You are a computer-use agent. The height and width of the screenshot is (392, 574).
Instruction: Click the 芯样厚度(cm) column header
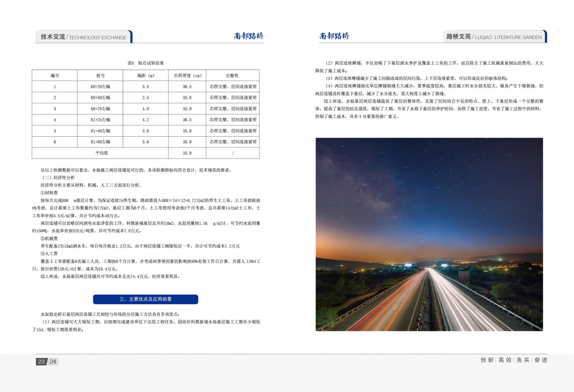point(187,75)
